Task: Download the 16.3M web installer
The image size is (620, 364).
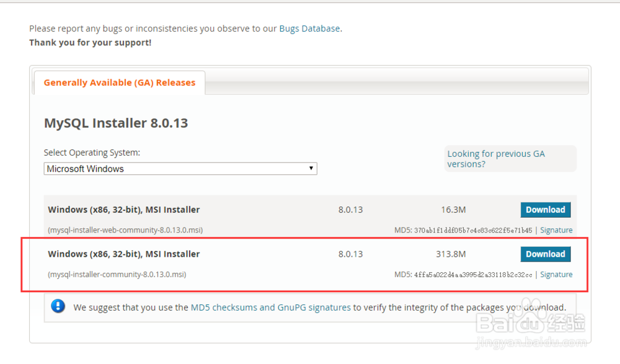Action: coord(545,210)
